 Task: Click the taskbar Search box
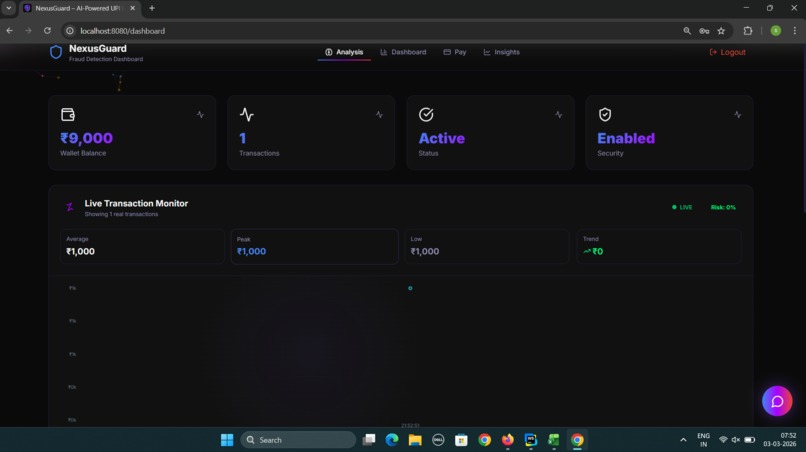pos(298,440)
